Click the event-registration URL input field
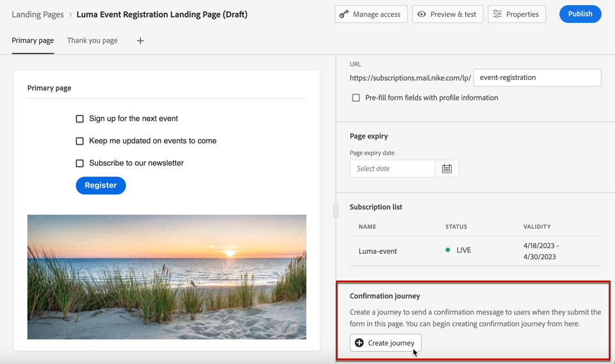This screenshot has width=615, height=364. pos(537,78)
